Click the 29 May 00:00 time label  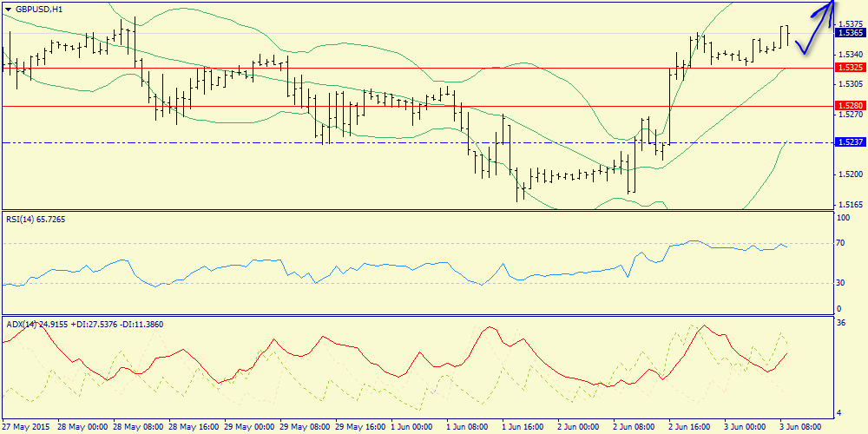click(248, 427)
